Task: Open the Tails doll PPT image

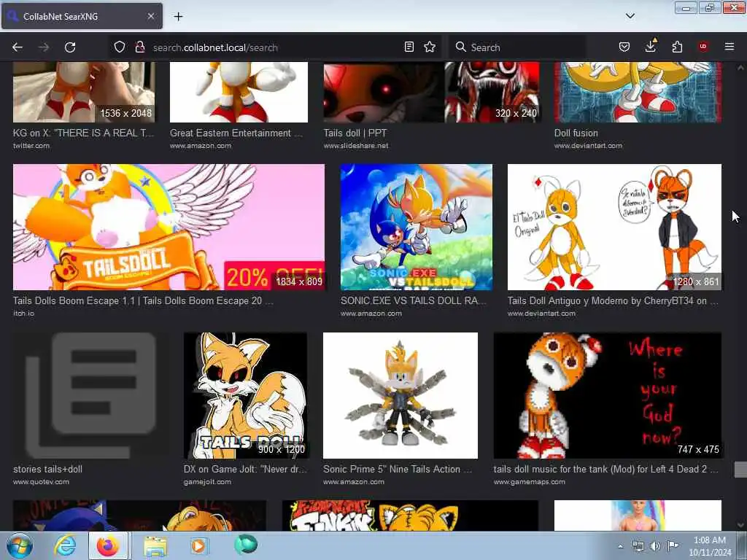Action: pos(432,93)
